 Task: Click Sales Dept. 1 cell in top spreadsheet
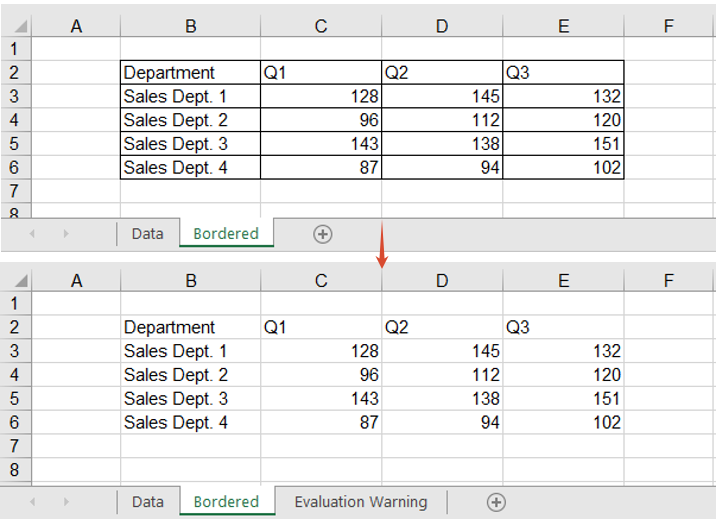[190, 96]
